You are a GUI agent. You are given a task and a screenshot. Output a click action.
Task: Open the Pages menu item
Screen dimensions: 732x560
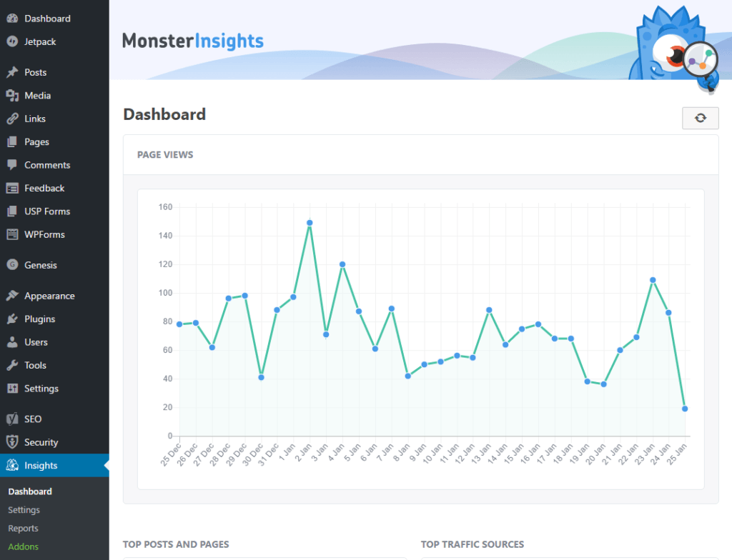[x=36, y=142]
